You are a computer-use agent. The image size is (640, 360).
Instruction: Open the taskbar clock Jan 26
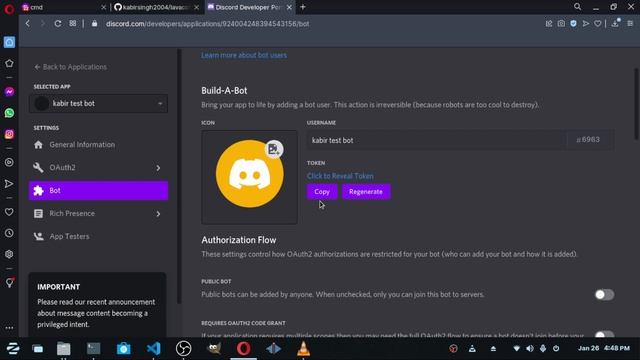tap(604, 348)
